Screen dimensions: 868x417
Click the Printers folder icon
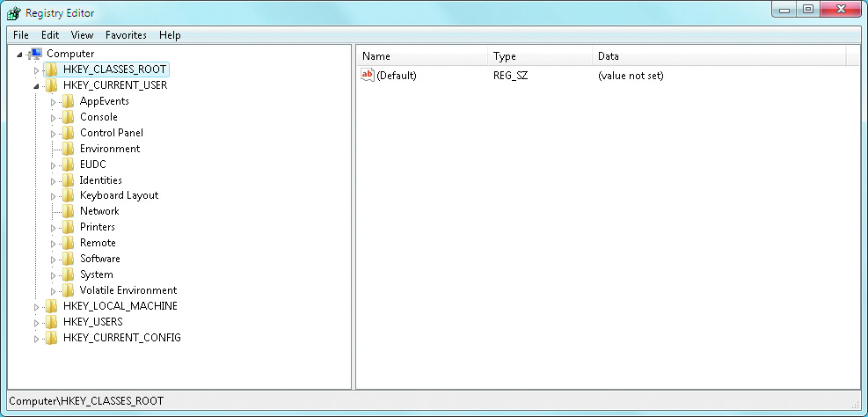point(68,227)
